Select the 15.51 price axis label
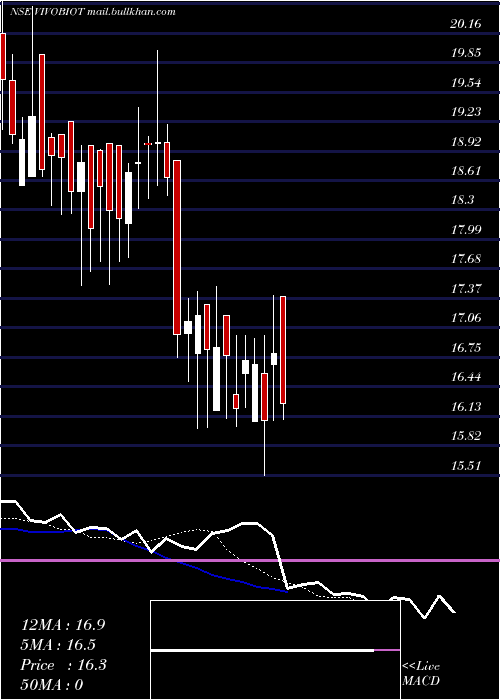Screen dimensions: 500x700 coord(466,466)
